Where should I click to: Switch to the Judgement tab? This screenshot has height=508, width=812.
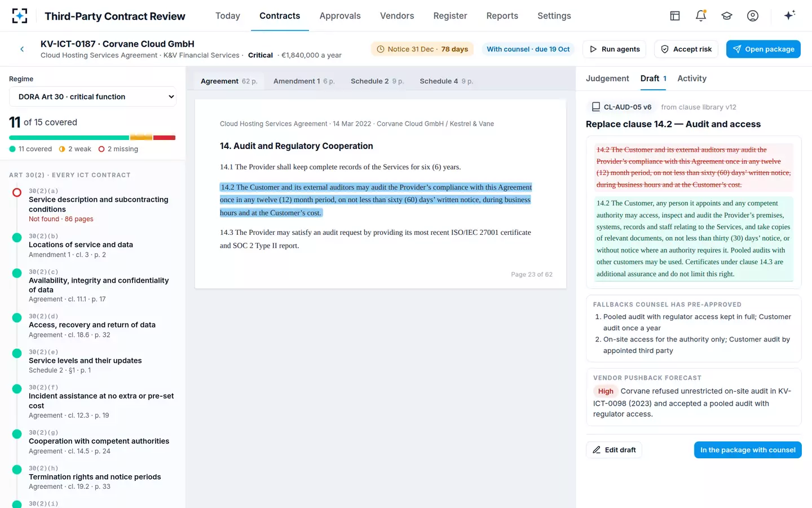point(607,78)
